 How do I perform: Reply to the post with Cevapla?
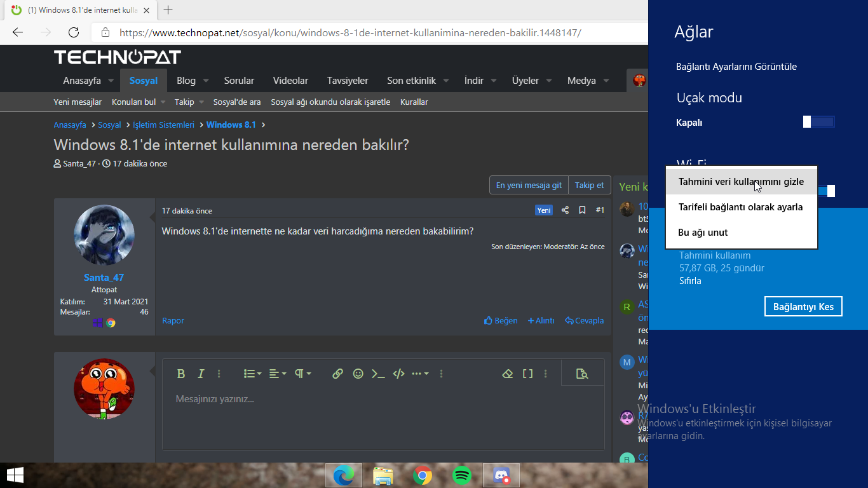coord(585,321)
